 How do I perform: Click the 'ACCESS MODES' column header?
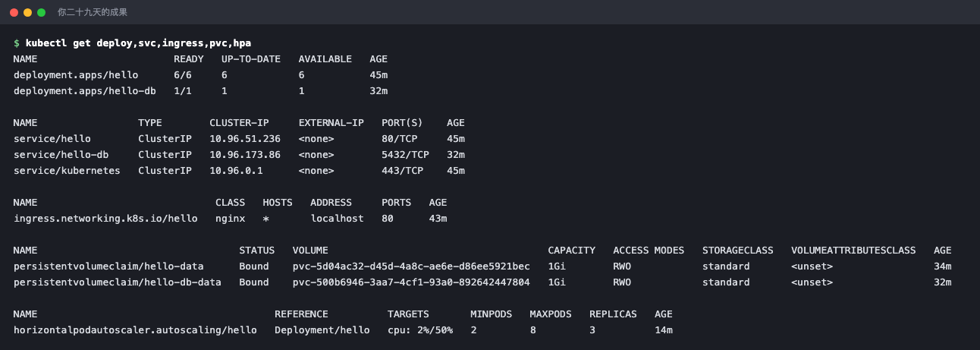tap(649, 251)
